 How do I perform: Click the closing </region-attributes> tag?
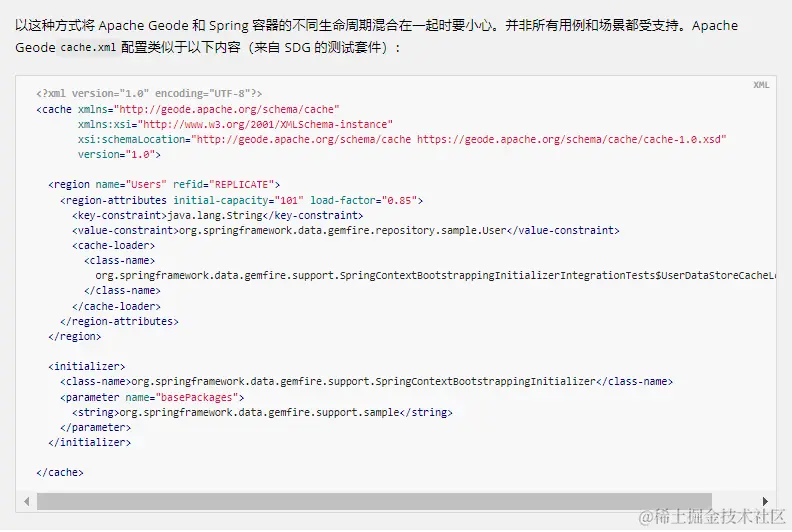click(x=119, y=321)
